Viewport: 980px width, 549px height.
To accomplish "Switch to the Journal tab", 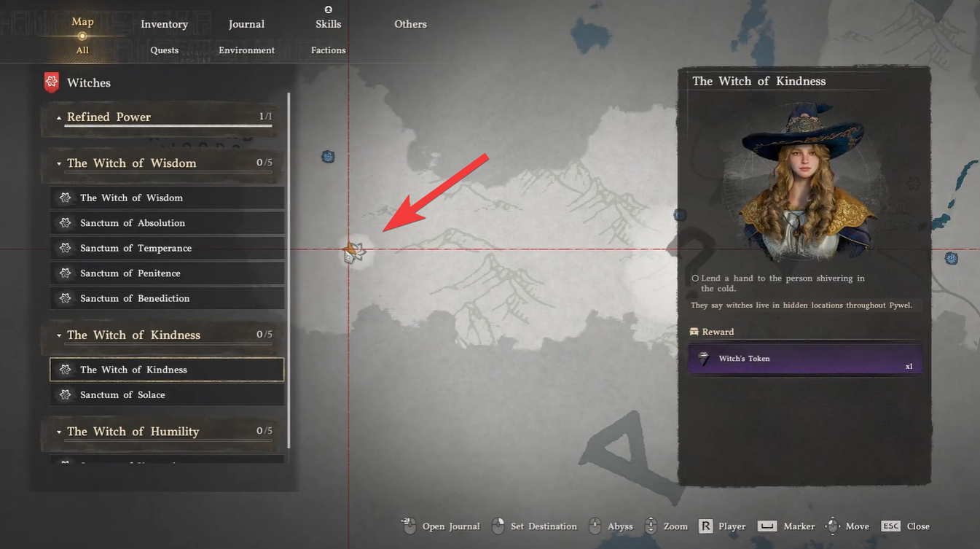I will point(246,24).
